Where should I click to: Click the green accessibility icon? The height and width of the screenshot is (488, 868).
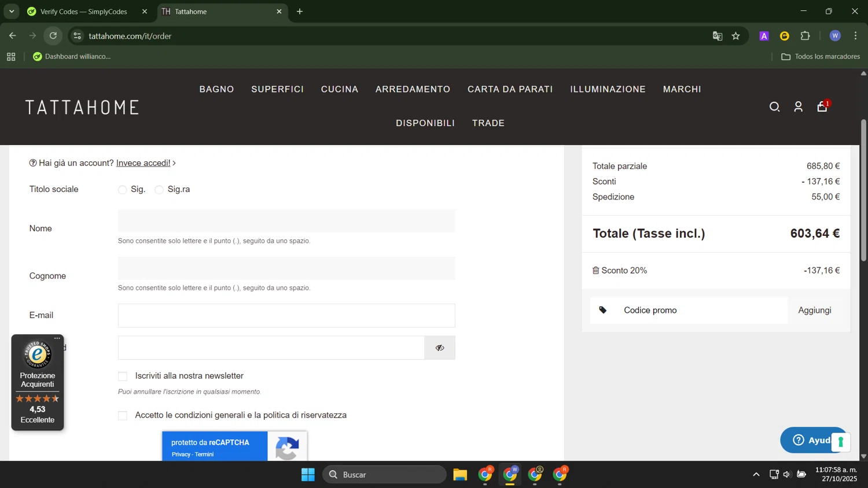(x=840, y=443)
